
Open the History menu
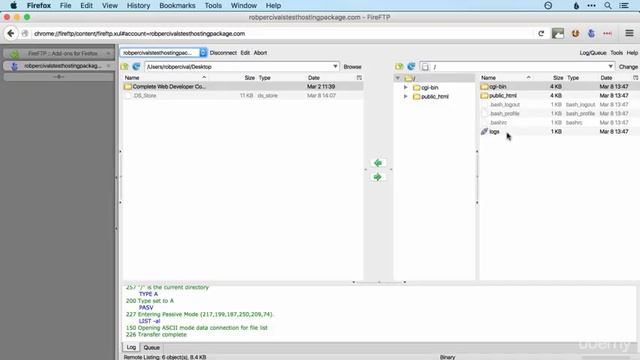(x=138, y=6)
